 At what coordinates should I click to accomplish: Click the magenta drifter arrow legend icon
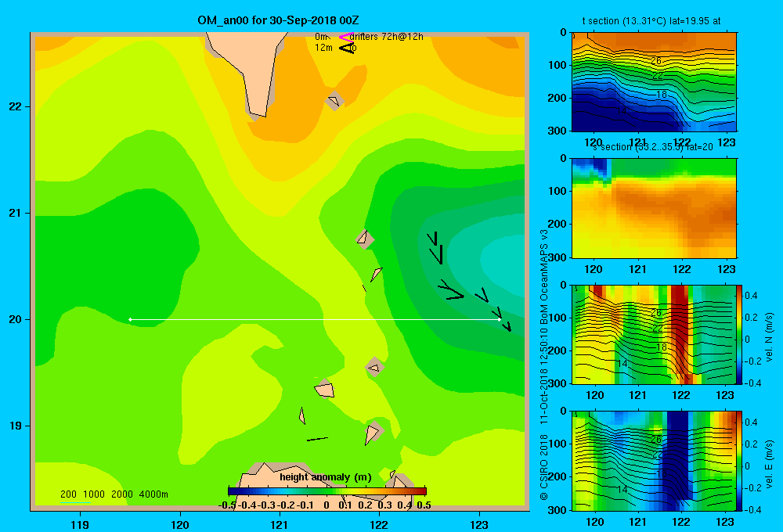[x=346, y=37]
